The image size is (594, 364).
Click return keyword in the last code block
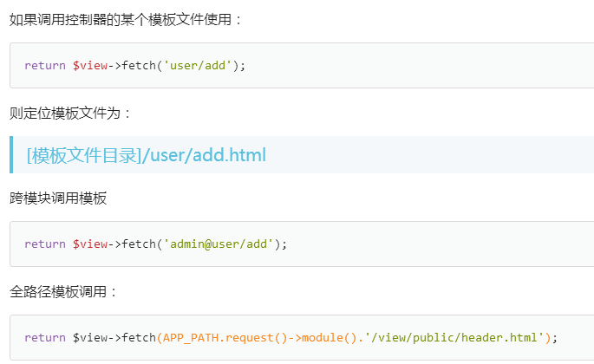[x=45, y=337]
